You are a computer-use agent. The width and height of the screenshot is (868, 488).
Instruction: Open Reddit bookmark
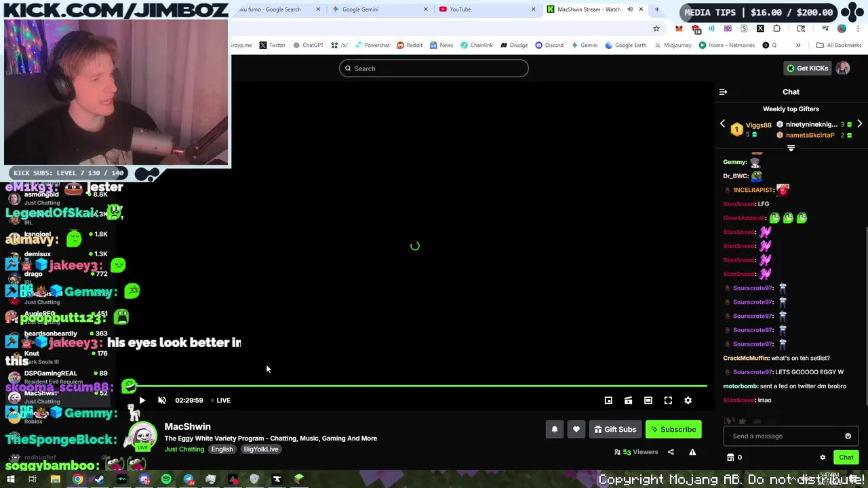(410, 45)
